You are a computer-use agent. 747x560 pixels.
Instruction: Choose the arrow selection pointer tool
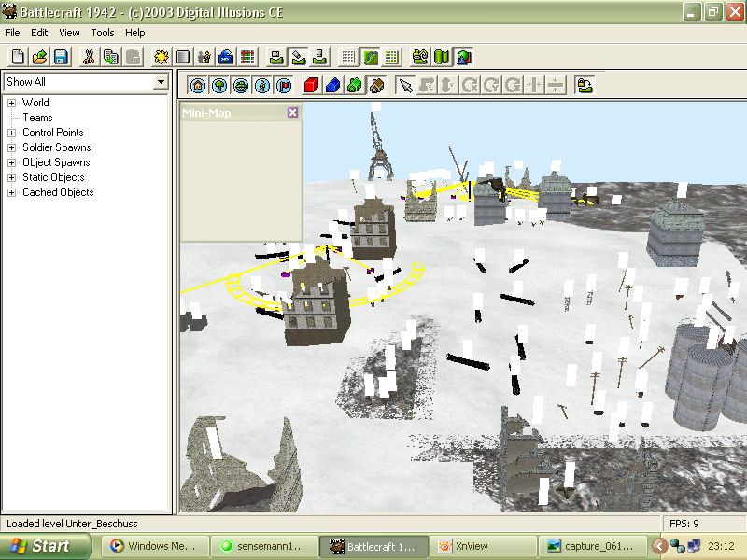tap(405, 86)
